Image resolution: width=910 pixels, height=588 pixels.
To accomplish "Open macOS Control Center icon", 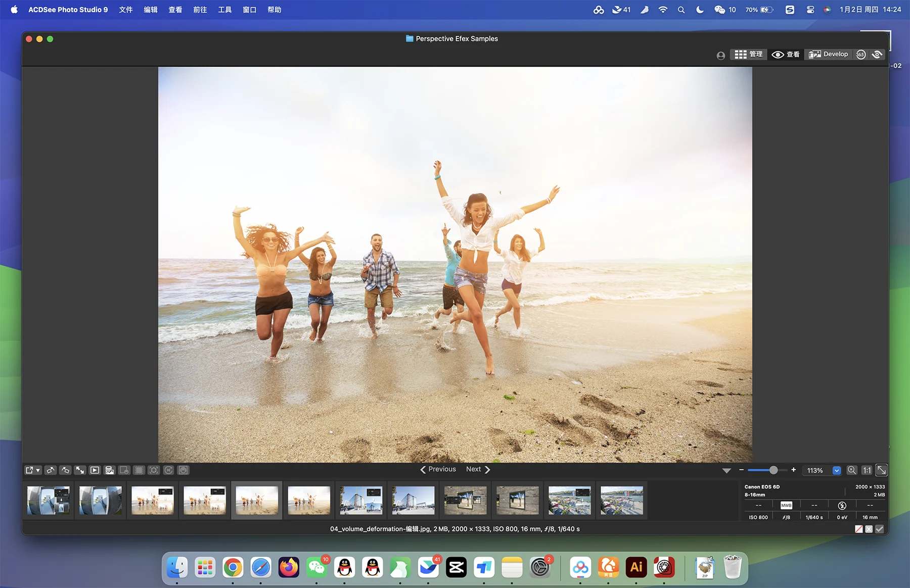I will pos(810,10).
